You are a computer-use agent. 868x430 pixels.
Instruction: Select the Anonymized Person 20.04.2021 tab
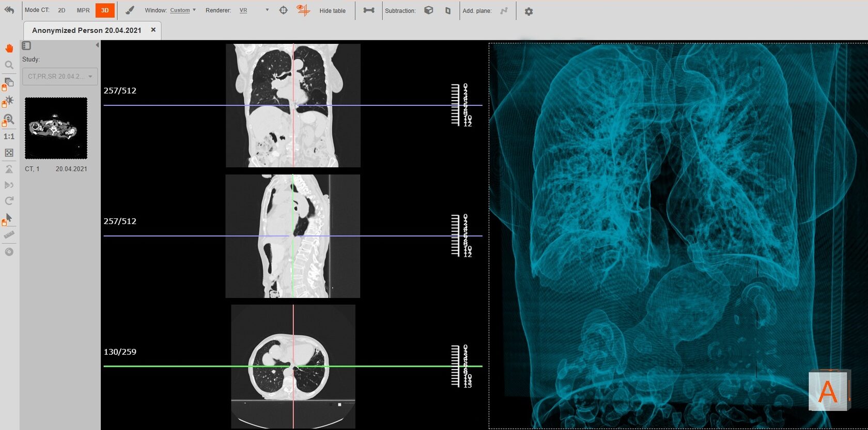[87, 30]
